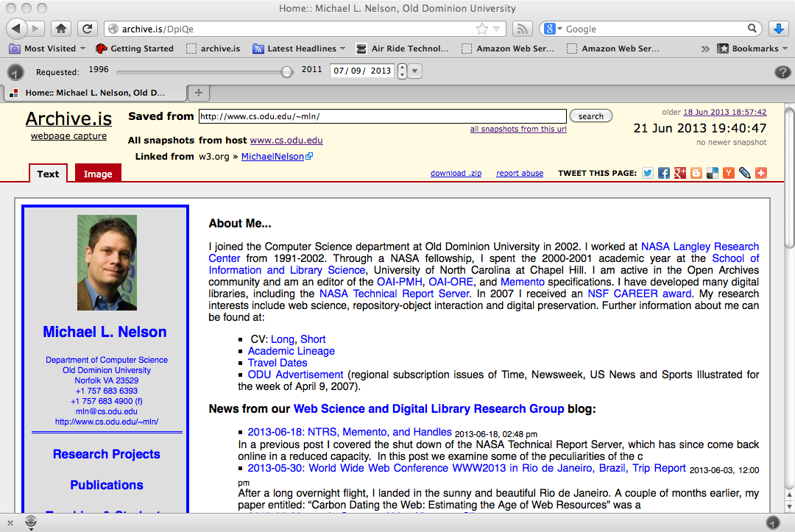This screenshot has width=795, height=532.
Task: Click the round icon at bottom right status bar
Action: pos(773,522)
